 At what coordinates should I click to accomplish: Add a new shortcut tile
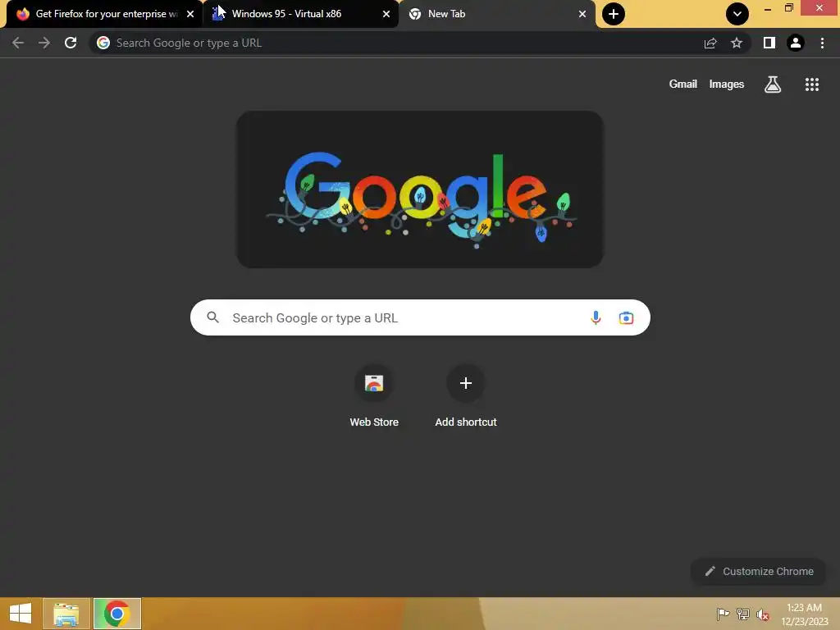[x=466, y=396]
